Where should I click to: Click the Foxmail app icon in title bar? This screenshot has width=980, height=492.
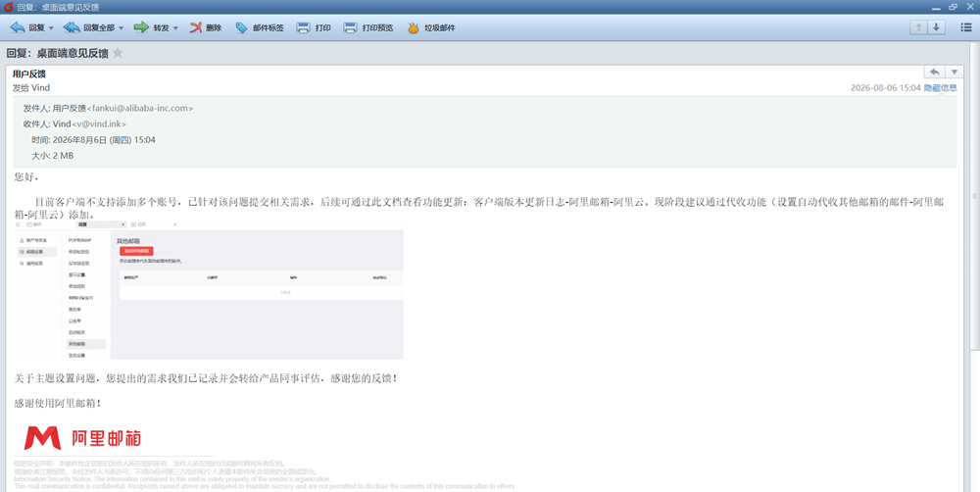[x=8, y=7]
